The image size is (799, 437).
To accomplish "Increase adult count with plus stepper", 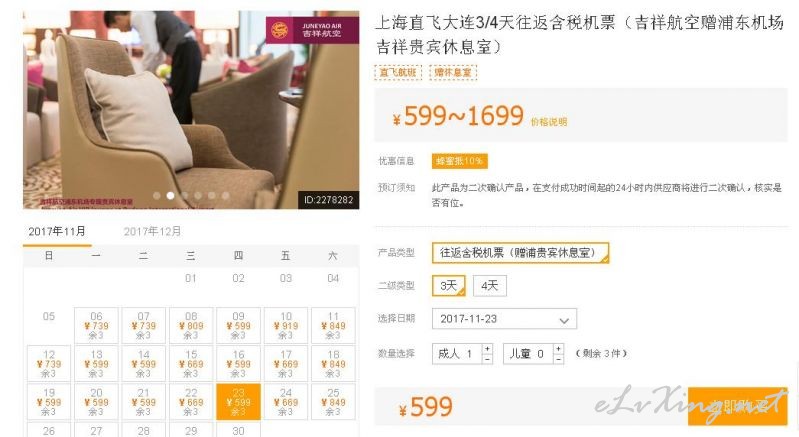I will 487,349.
